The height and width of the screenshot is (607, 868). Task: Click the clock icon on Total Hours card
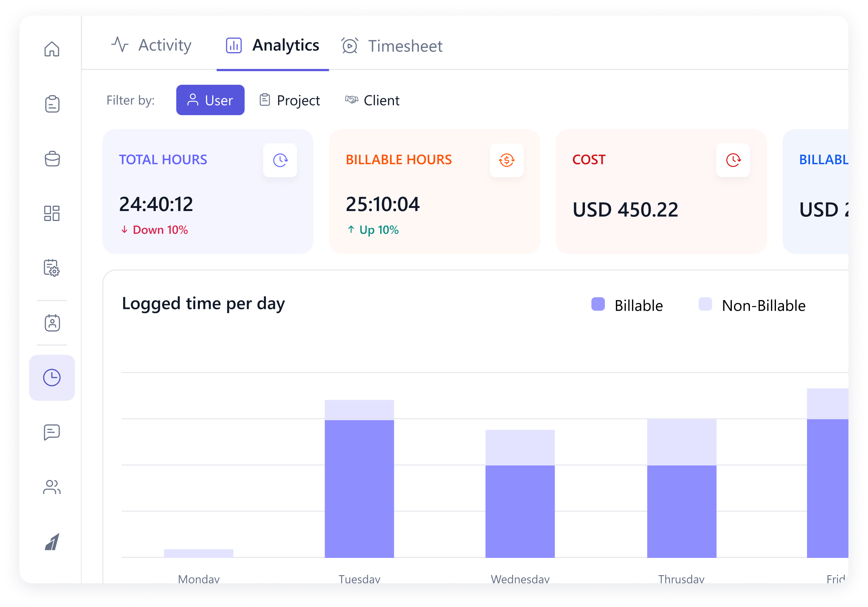[x=280, y=160]
